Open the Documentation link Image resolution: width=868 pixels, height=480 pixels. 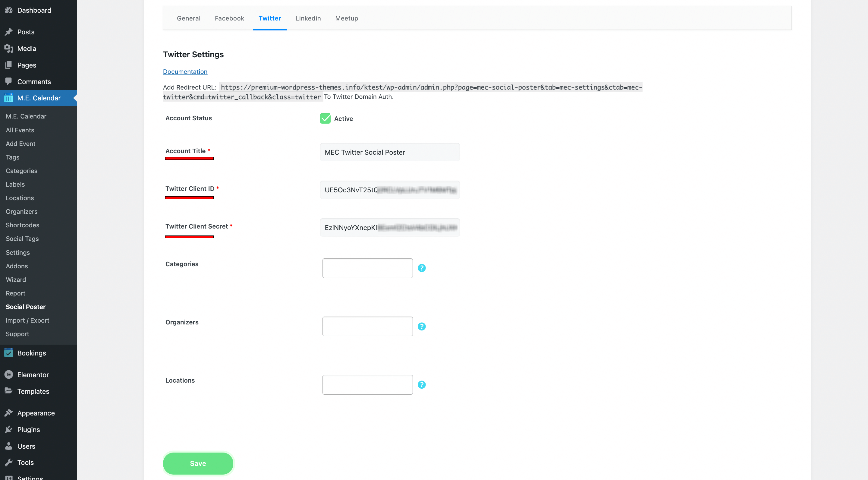[x=185, y=71]
